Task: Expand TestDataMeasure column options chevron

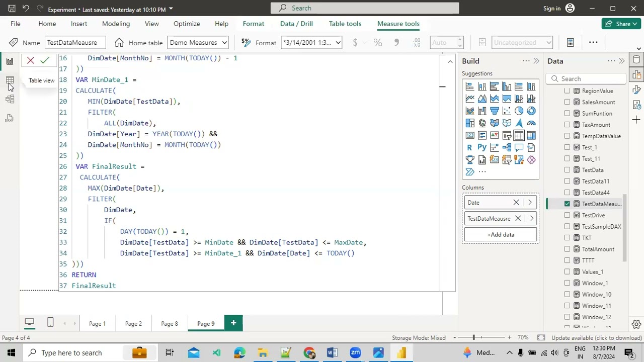Action: point(532,219)
